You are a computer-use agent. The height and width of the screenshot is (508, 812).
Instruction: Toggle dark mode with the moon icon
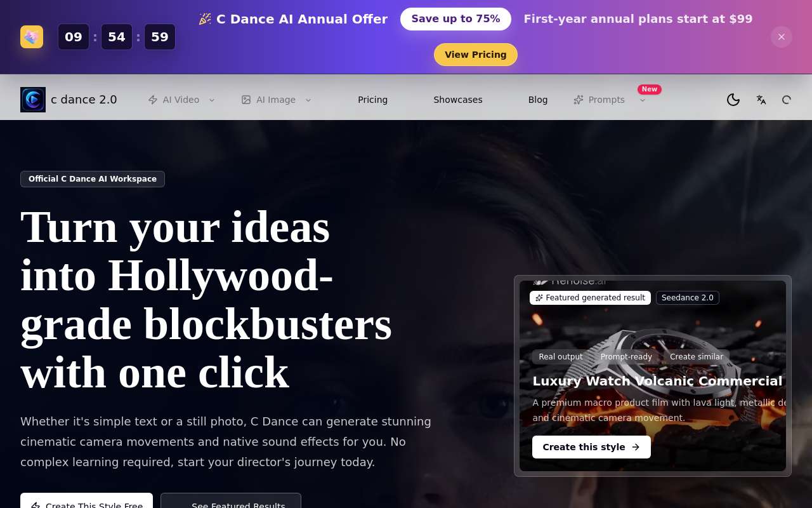[733, 100]
